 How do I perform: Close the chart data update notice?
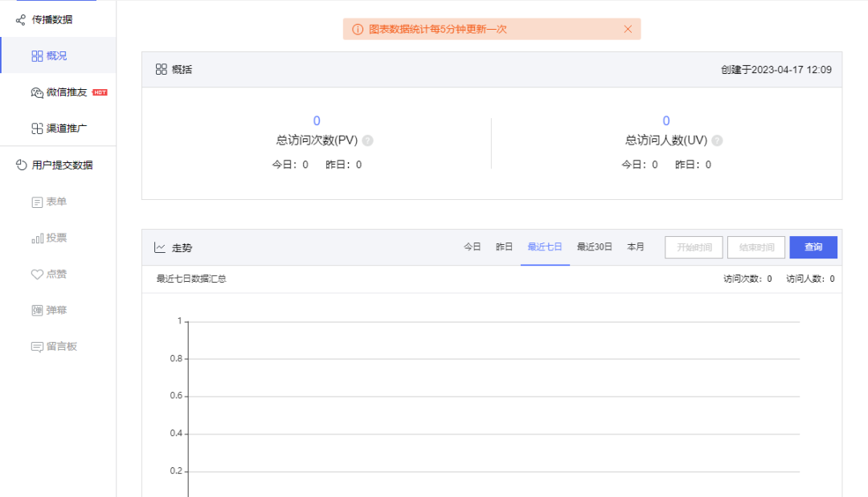point(628,29)
